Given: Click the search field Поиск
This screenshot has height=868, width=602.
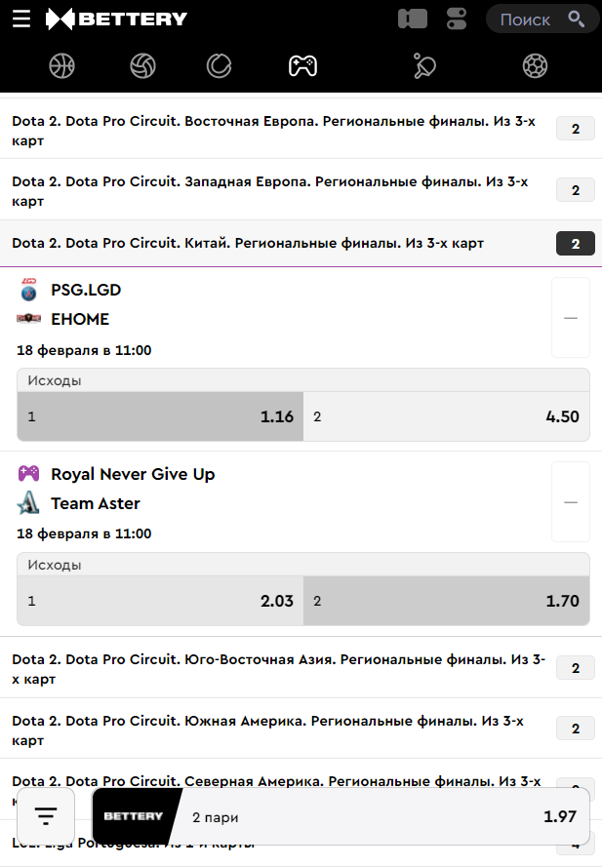Looking at the screenshot, I should point(542,19).
